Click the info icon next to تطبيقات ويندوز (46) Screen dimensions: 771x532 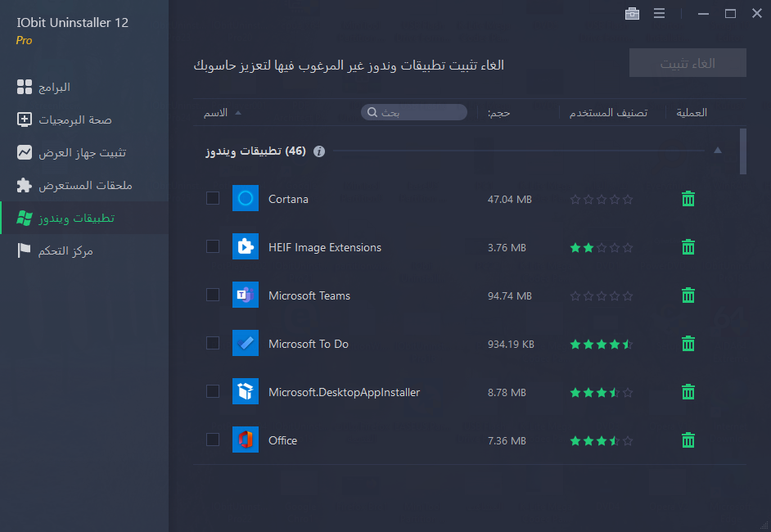(319, 151)
